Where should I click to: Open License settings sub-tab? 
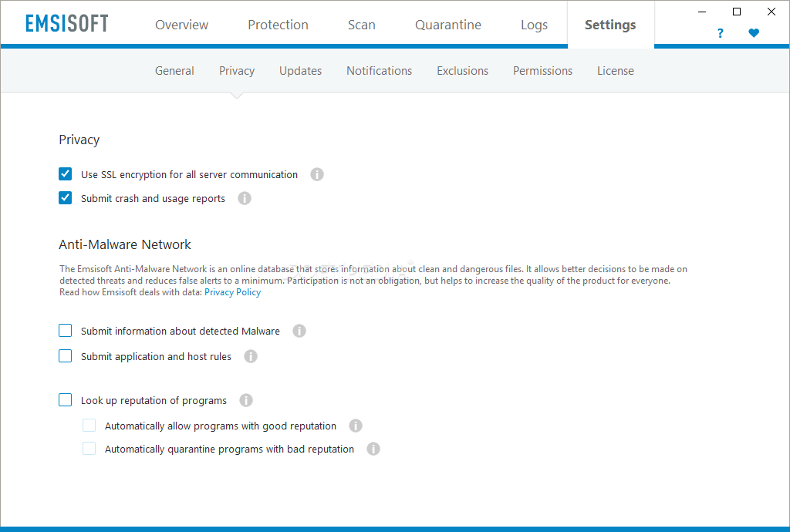[x=615, y=71]
